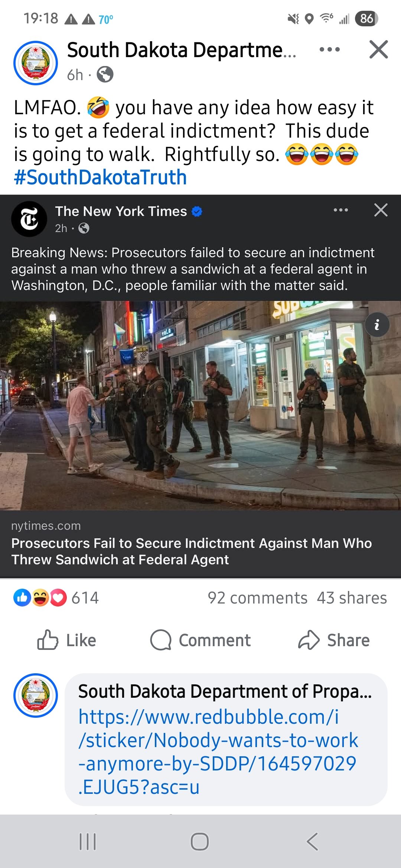Tap the public globe audience icon
The height and width of the screenshot is (868, 401).
pyautogui.click(x=105, y=75)
